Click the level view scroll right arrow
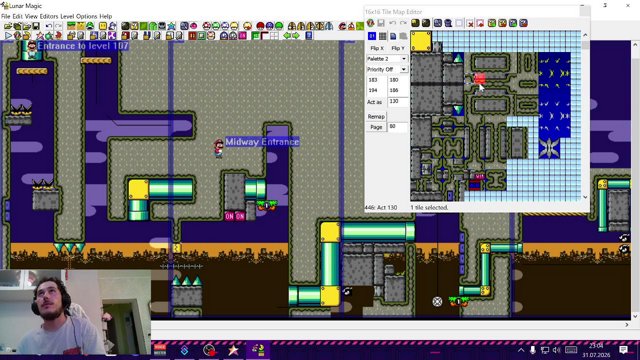 (x=627, y=325)
